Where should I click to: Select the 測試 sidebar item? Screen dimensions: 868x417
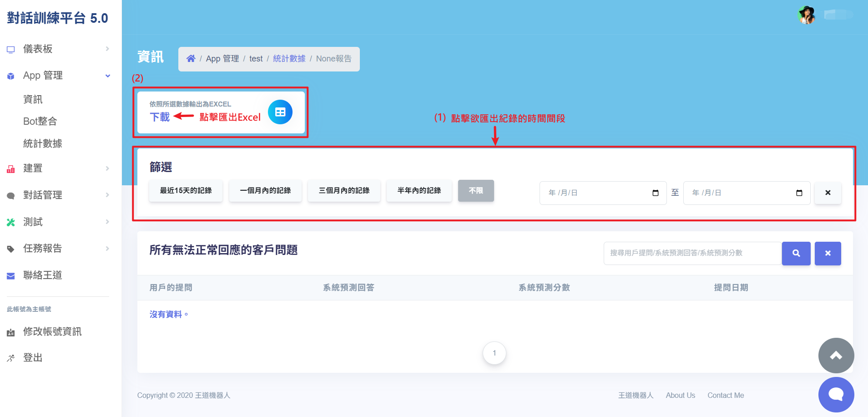click(33, 222)
